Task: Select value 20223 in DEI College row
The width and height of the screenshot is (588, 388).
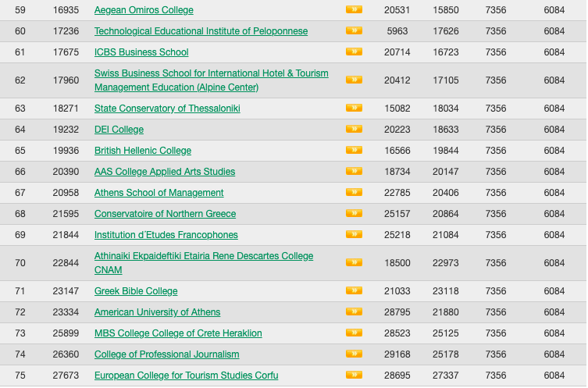Action: coord(397,130)
